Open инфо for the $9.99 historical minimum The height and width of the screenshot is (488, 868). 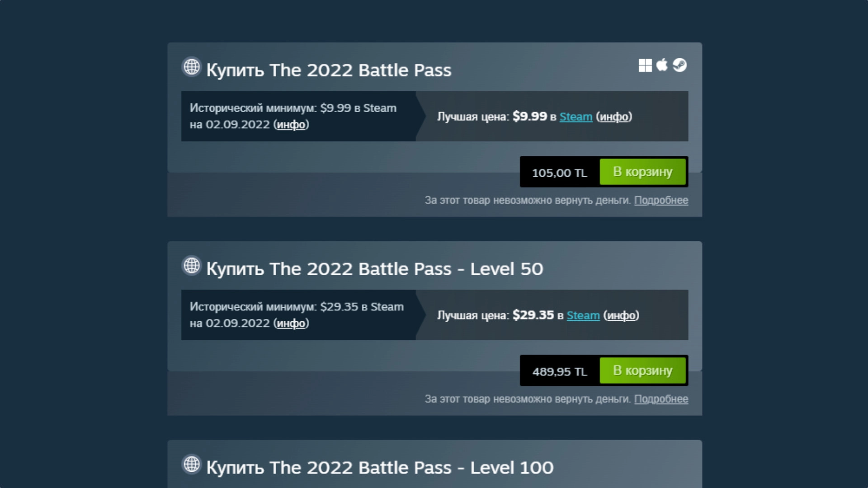tap(292, 125)
